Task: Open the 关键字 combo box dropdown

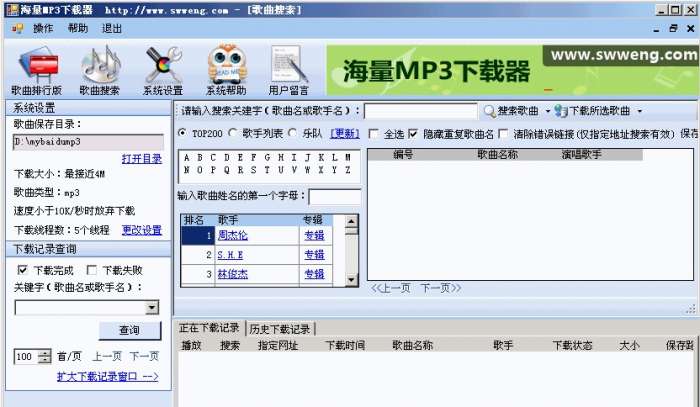Action: [152, 307]
